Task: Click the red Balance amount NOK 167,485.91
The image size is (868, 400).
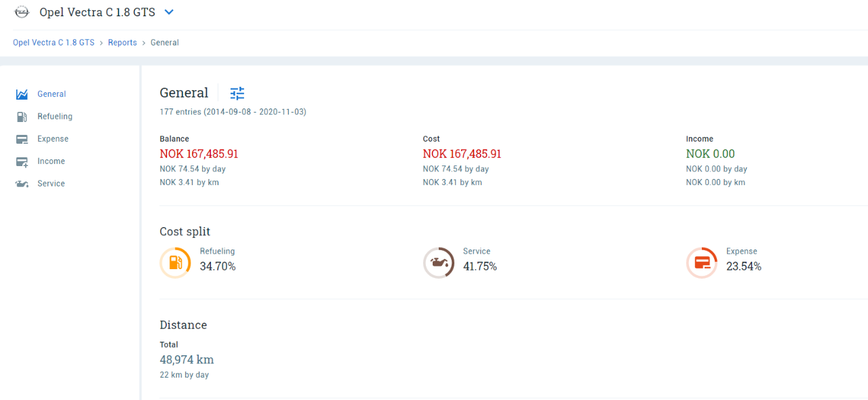Action: [199, 154]
